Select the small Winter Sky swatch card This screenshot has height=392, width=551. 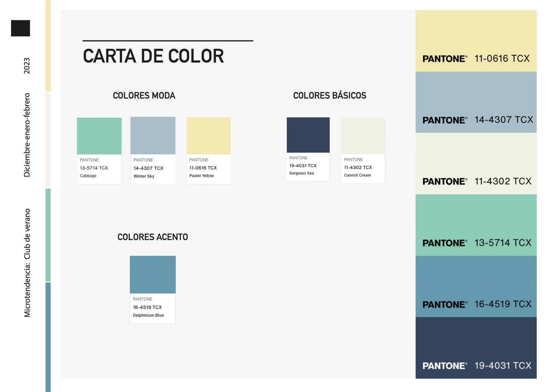click(153, 150)
